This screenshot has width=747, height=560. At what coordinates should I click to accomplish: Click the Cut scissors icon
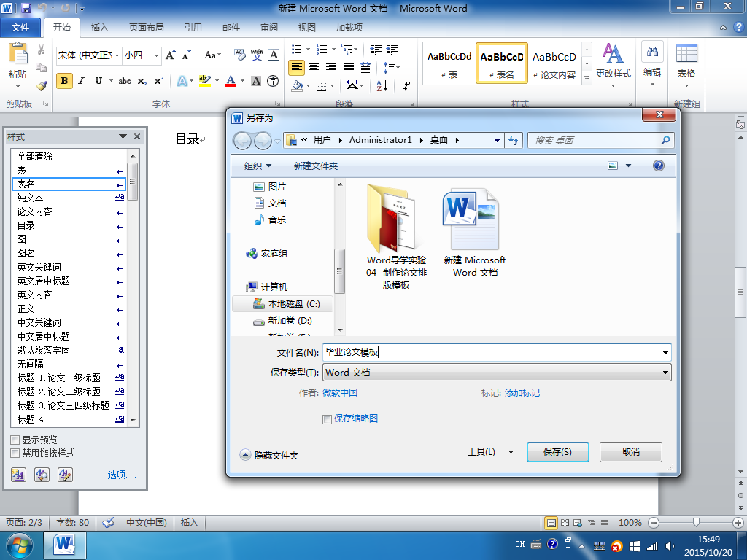coord(42,50)
